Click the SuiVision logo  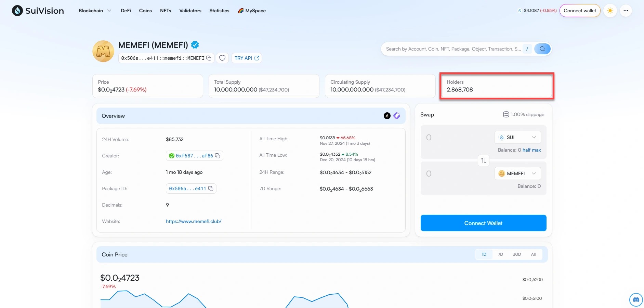click(x=38, y=11)
